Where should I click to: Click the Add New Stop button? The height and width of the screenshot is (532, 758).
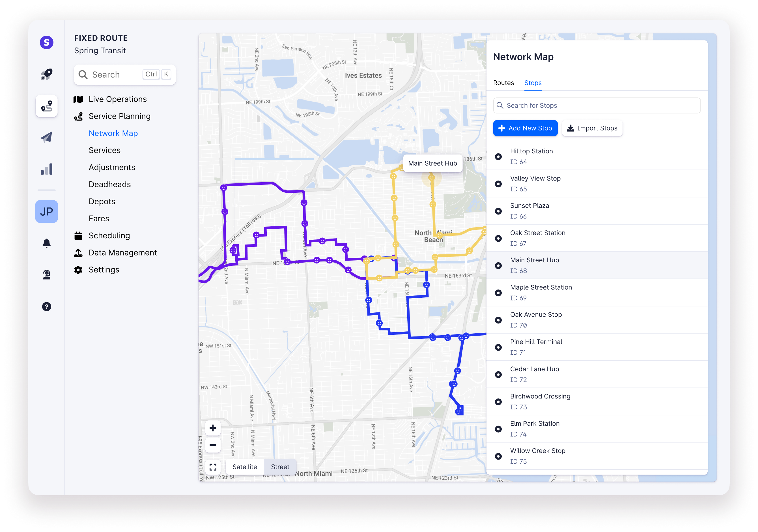pyautogui.click(x=525, y=128)
